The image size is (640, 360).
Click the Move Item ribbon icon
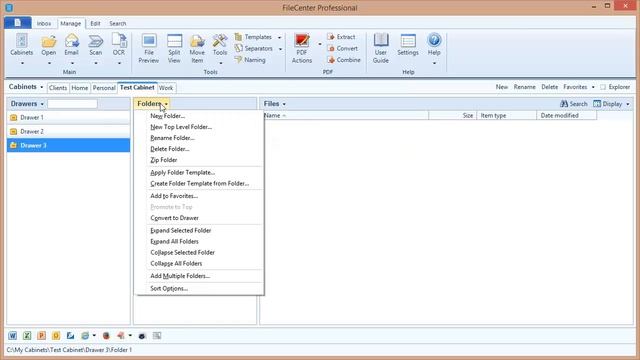coord(197,48)
